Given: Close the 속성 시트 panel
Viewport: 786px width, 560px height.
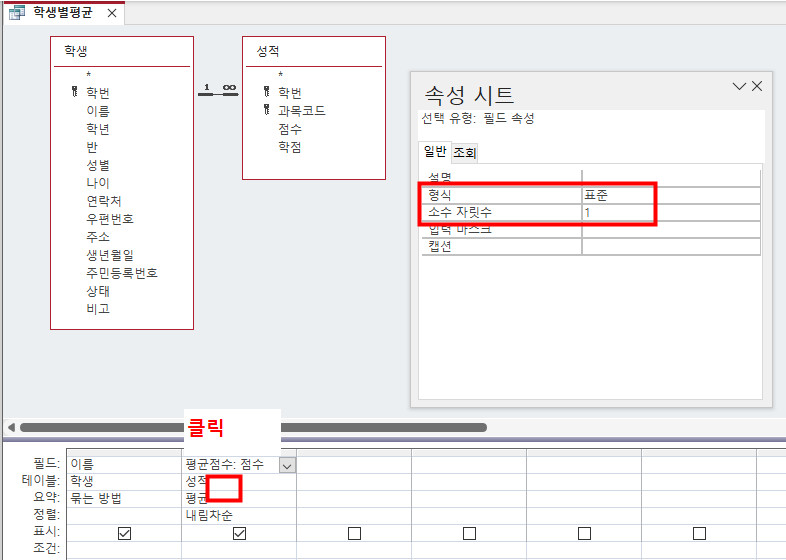Looking at the screenshot, I should (757, 87).
